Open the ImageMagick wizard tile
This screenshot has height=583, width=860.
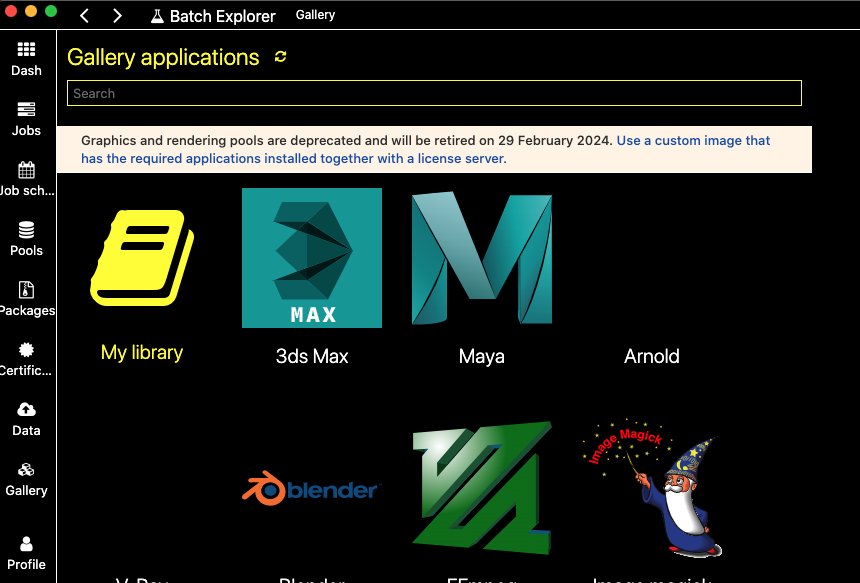(x=652, y=488)
